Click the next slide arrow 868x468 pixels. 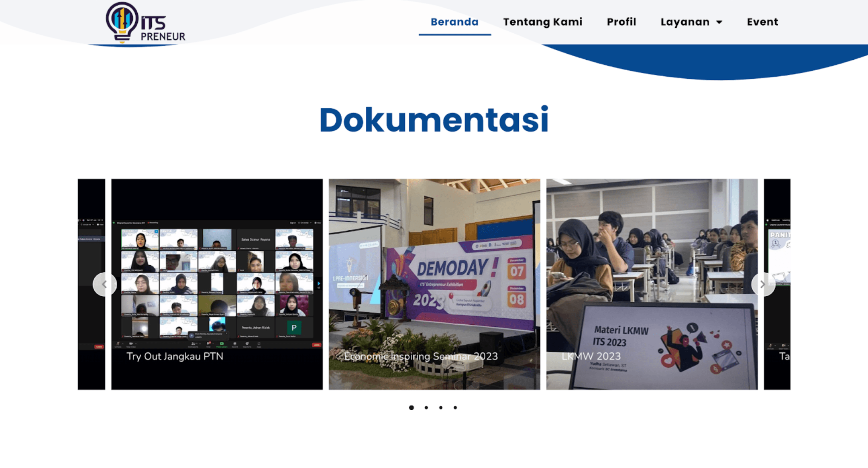coord(762,284)
